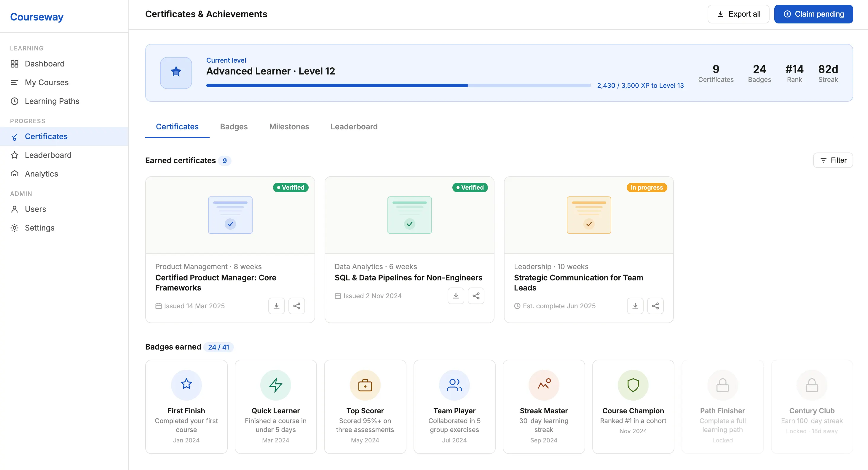Click the 82d Streak stat

tap(828, 73)
